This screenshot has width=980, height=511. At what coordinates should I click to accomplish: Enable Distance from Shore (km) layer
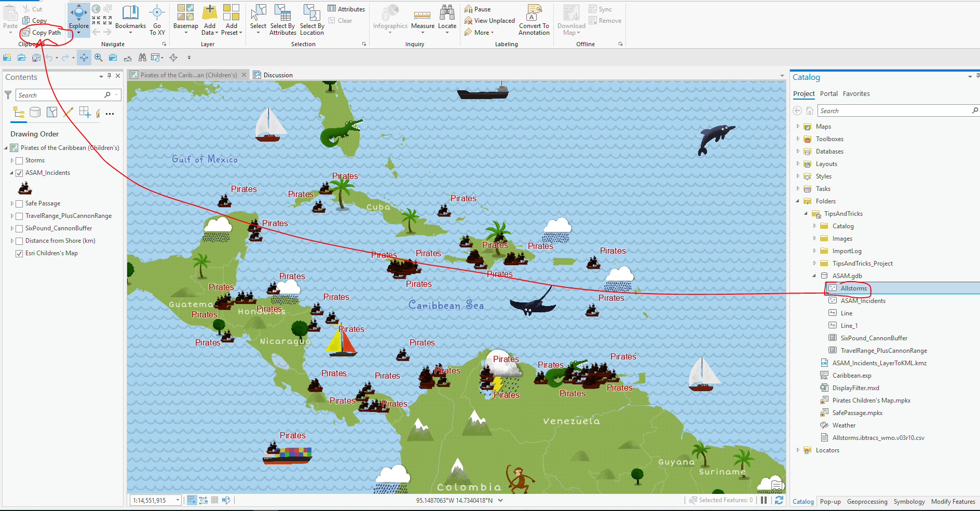tap(19, 241)
